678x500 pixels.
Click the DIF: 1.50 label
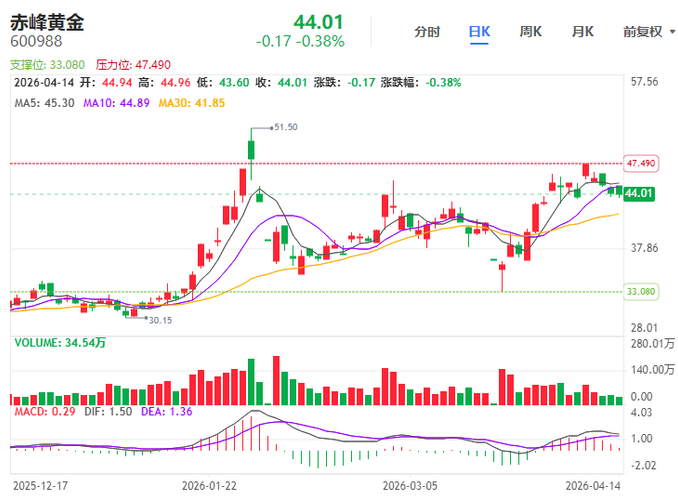coord(108,411)
